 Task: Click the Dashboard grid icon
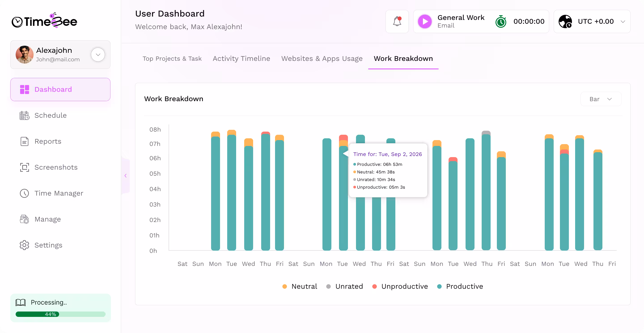point(25,89)
